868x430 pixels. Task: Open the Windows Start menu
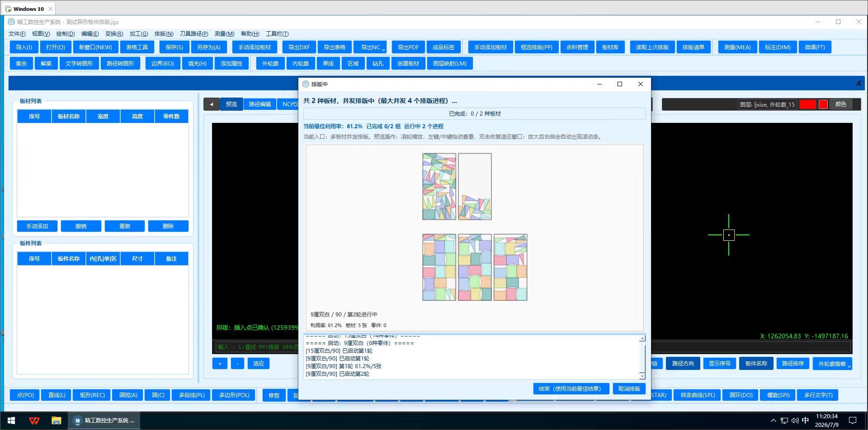[x=11, y=421]
